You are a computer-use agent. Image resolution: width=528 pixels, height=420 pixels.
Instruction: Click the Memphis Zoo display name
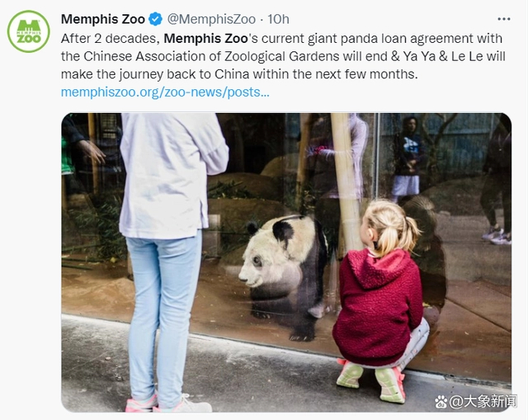click(x=103, y=19)
